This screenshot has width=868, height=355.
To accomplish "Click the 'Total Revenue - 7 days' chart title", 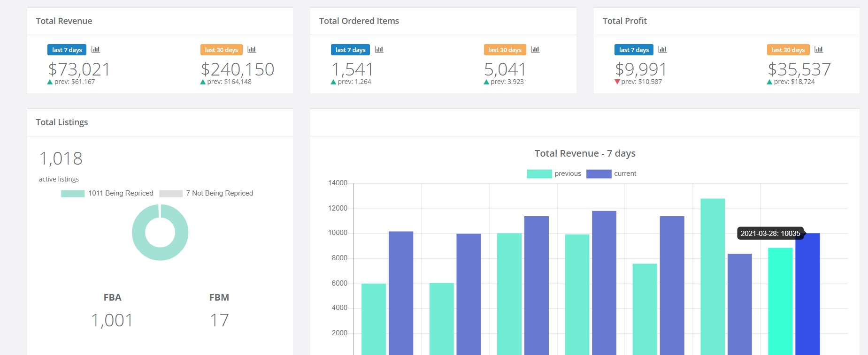I will pyautogui.click(x=585, y=153).
